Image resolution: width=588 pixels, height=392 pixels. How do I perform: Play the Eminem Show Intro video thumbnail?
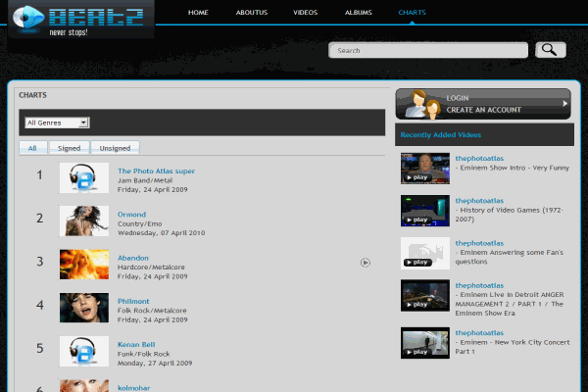(424, 168)
